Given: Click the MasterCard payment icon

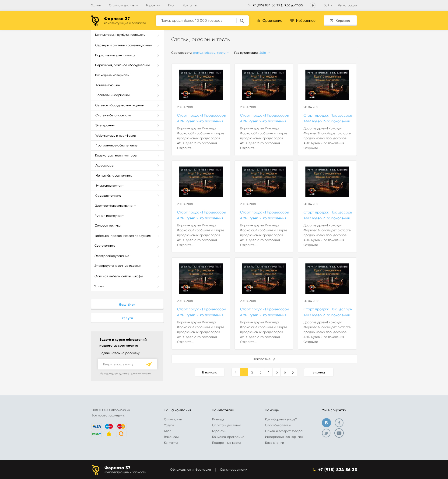Looking at the screenshot, I should coord(121,426).
